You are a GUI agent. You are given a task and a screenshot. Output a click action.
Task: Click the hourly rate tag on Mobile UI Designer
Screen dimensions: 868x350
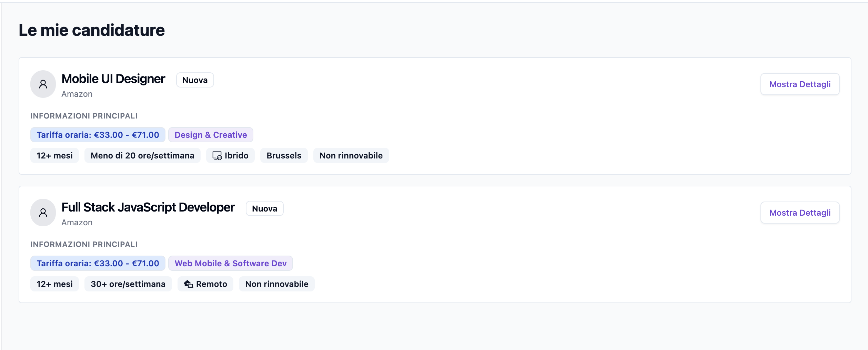click(98, 135)
